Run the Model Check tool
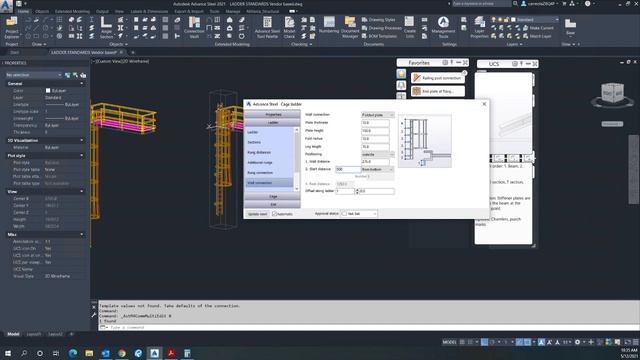The width and height of the screenshot is (640, 360). coord(289,28)
